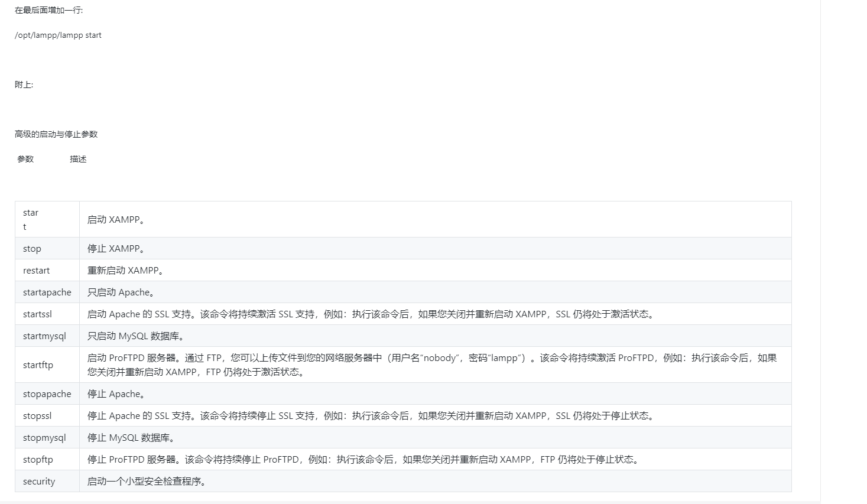
Task: Click the '参数' column header
Action: (x=25, y=160)
